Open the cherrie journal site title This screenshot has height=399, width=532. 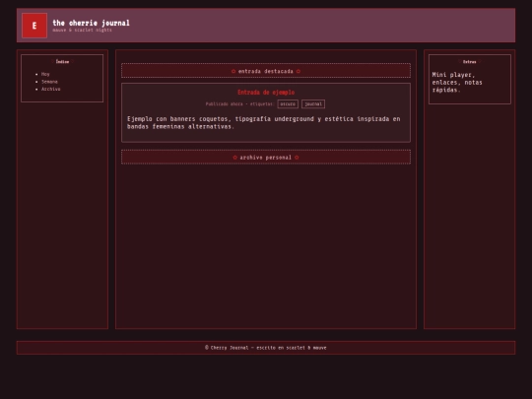point(91,23)
